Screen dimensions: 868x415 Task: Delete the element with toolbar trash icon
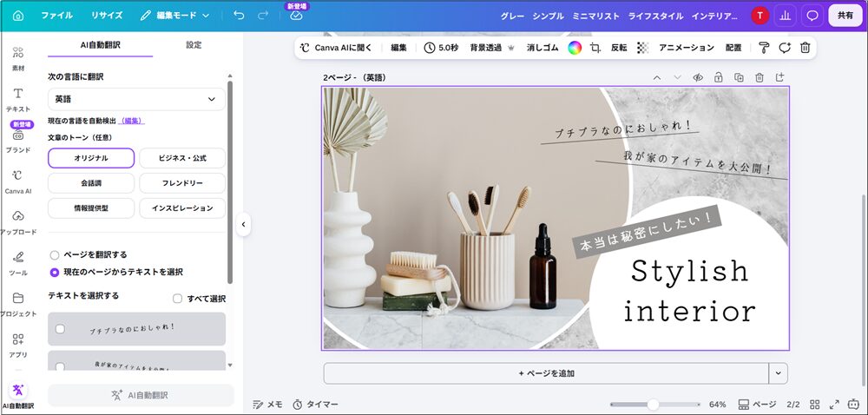tap(805, 48)
